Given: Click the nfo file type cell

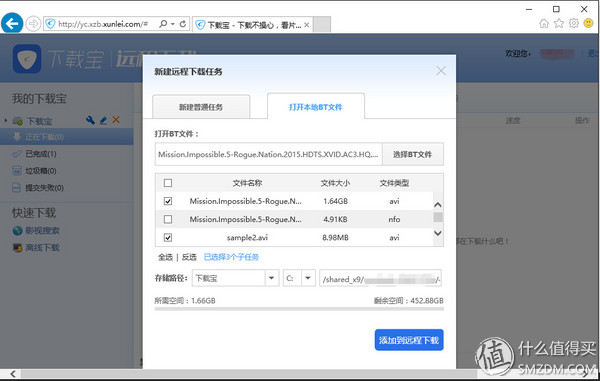Looking at the screenshot, I should coord(394,219).
